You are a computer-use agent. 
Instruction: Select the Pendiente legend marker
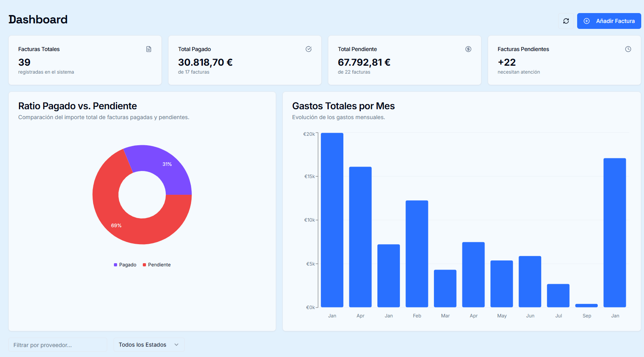[x=144, y=264]
